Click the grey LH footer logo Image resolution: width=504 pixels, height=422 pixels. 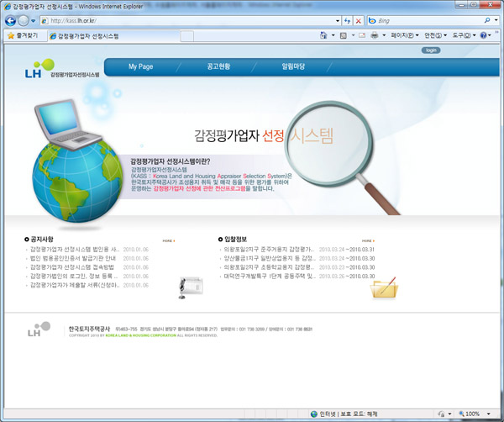tap(39, 329)
